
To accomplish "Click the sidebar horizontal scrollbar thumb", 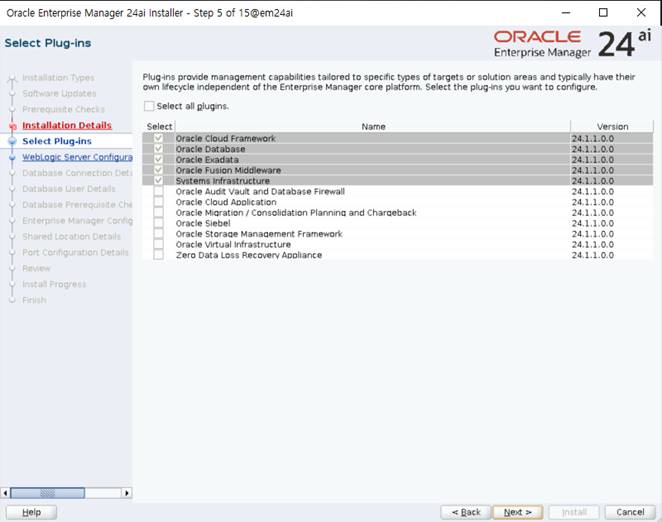I will tap(47, 493).
